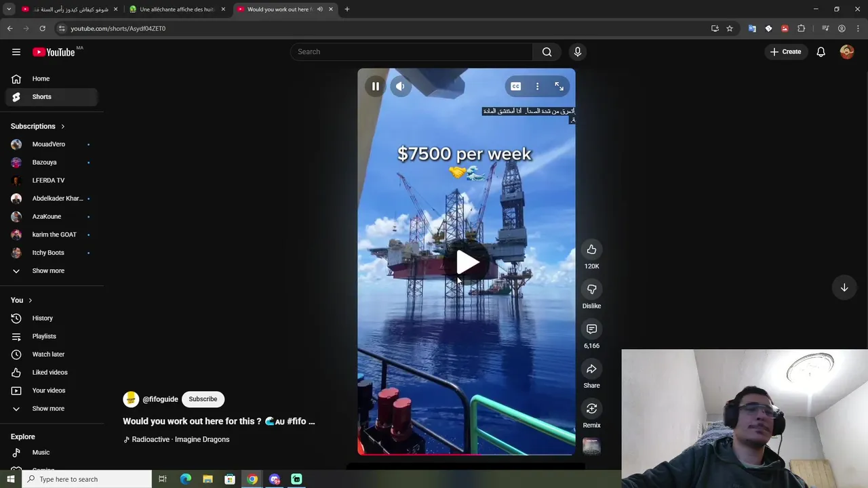
Task: Go to the YouTube logo home link
Action: 54,52
